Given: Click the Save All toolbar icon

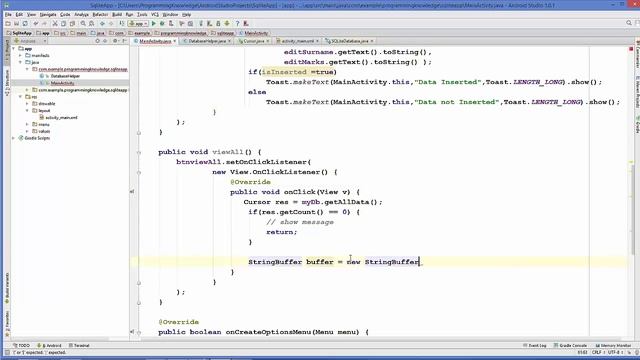Looking at the screenshot, I should (x=16, y=24).
